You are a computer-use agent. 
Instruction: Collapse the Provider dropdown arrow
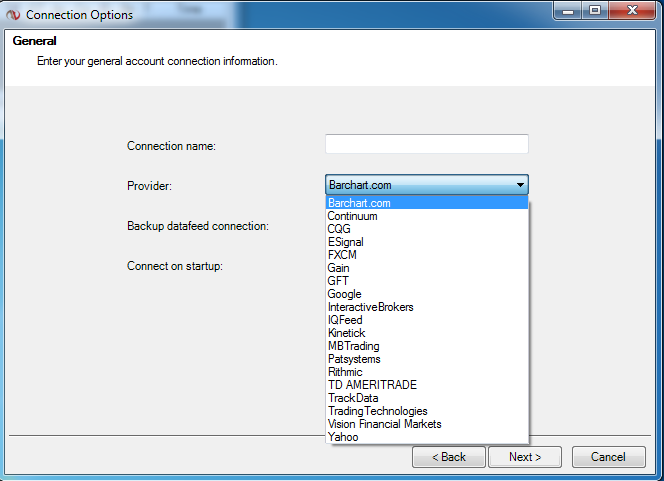pos(520,185)
